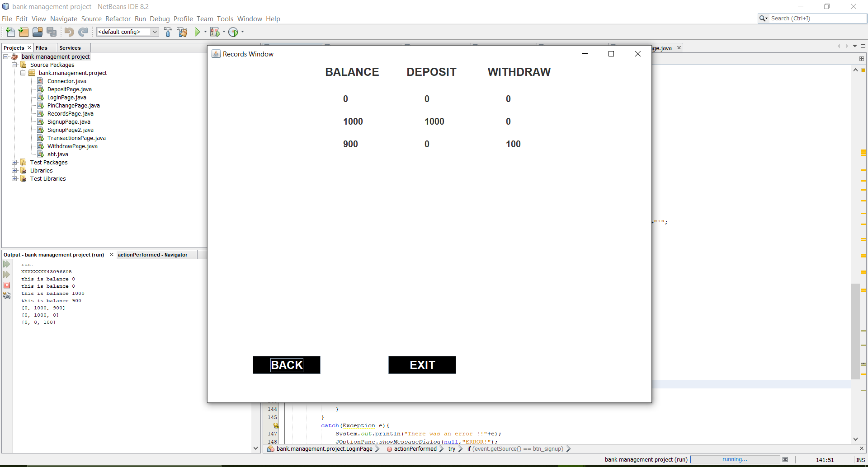Click Re-run with different parameters icon

[x=7, y=275]
